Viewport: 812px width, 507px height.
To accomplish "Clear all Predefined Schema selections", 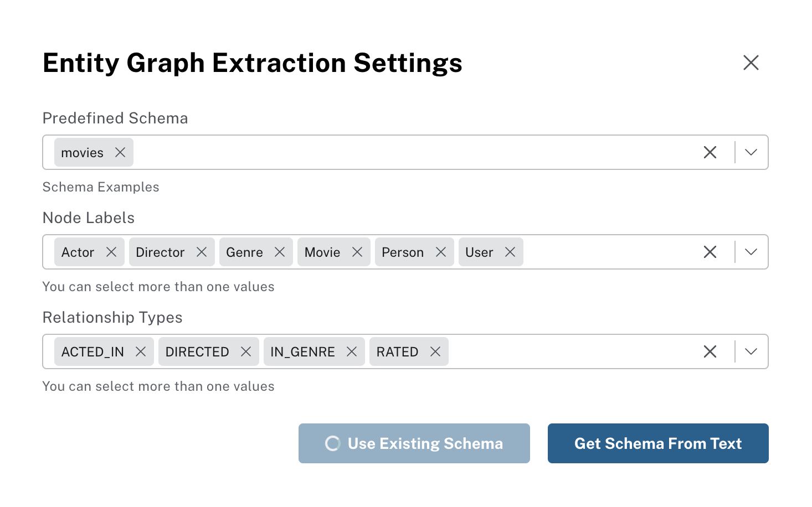I will (x=710, y=152).
